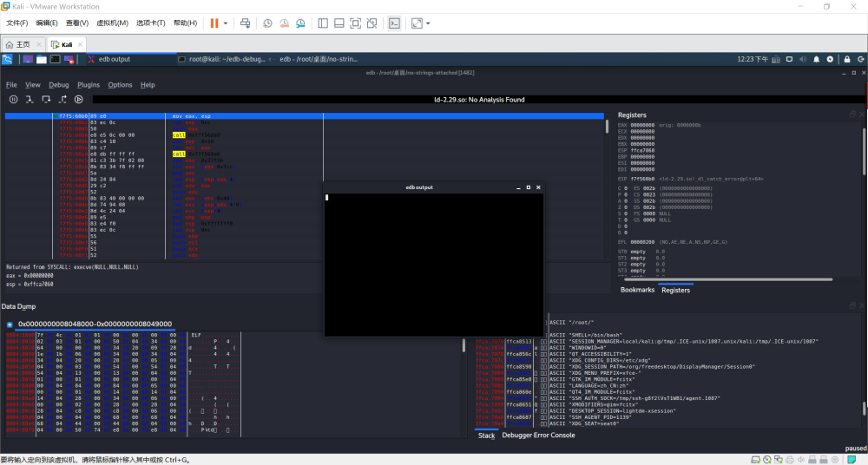The height and width of the screenshot is (465, 868).
Task: Select the highlighted mov eax, esp instruction row
Action: coord(305,115)
